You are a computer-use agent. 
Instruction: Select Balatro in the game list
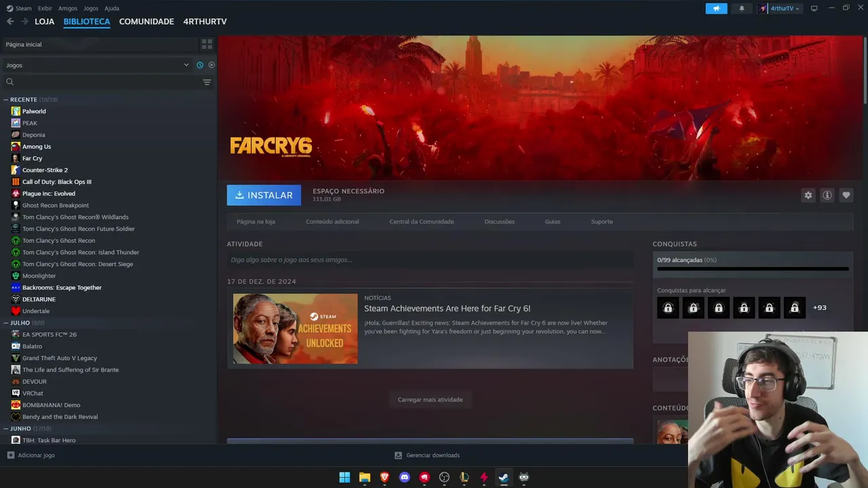(32, 346)
